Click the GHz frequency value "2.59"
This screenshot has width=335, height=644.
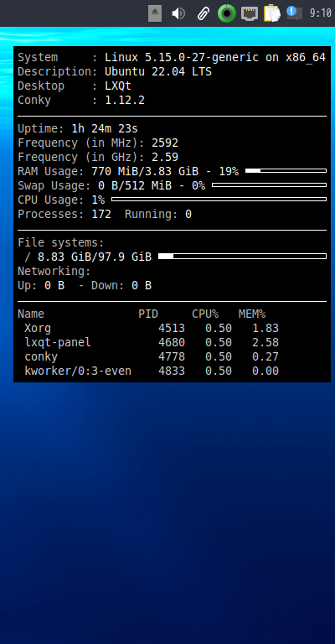click(x=165, y=157)
